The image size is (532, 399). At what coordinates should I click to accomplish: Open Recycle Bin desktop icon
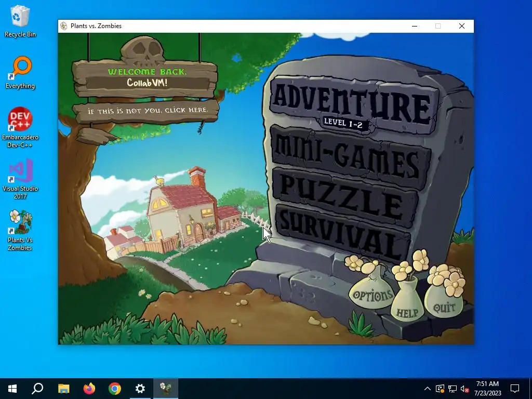[20, 21]
